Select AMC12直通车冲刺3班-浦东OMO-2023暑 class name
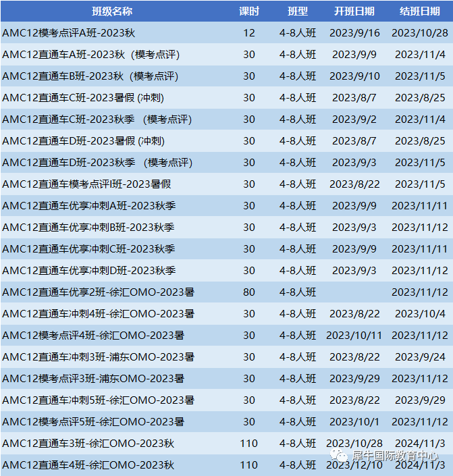The height and width of the screenshot is (476, 453). pos(98,357)
